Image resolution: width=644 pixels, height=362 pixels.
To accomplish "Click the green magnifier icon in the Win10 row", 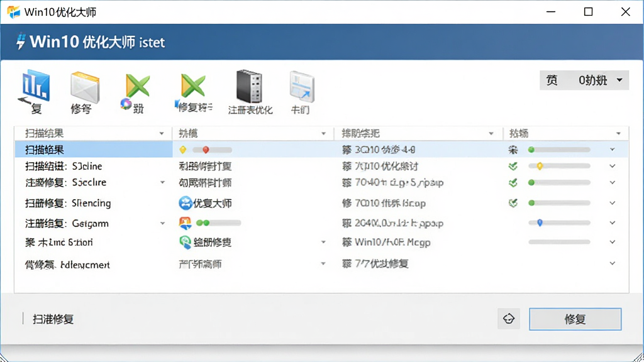I will 186,242.
